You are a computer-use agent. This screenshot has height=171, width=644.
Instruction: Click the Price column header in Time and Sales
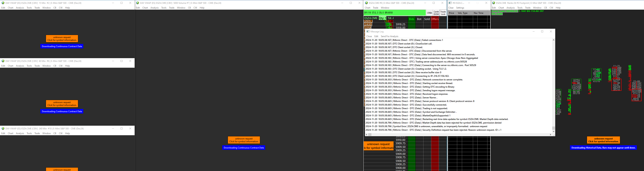tap(451, 13)
